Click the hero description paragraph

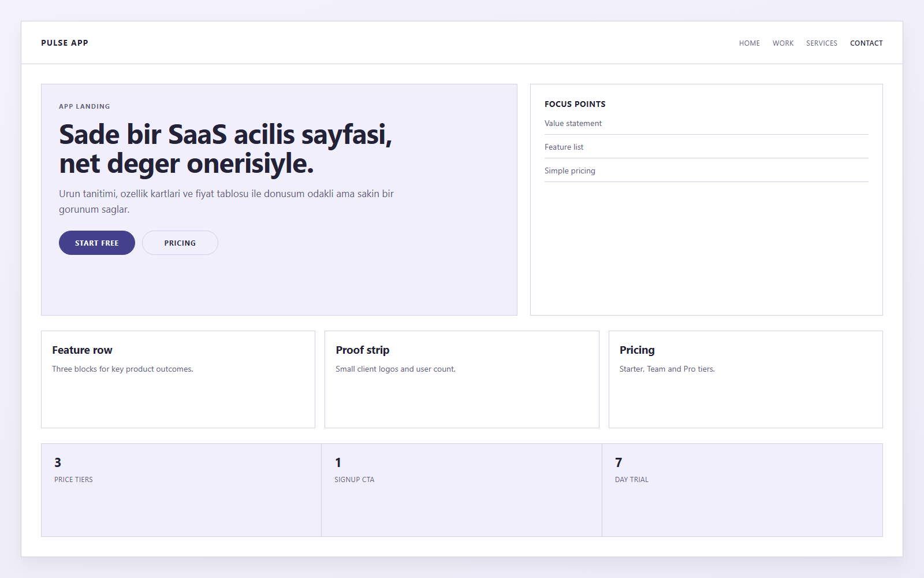pyautogui.click(x=226, y=201)
